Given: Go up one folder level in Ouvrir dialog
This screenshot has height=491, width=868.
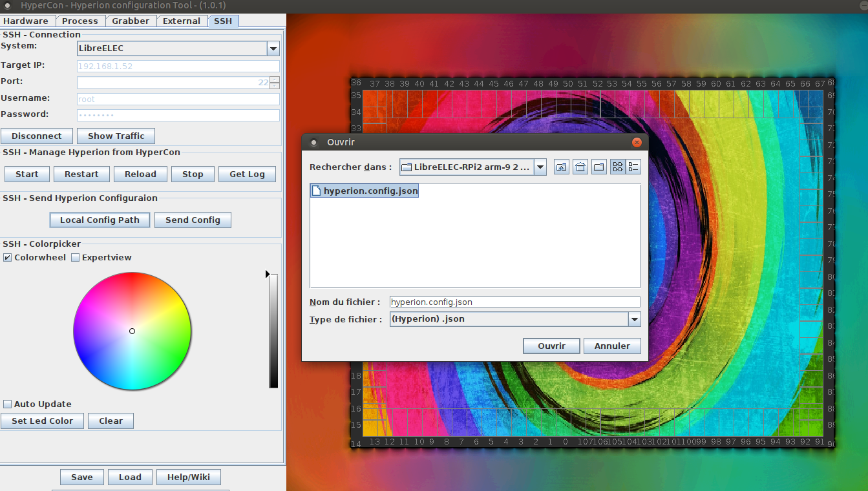Looking at the screenshot, I should coord(562,167).
